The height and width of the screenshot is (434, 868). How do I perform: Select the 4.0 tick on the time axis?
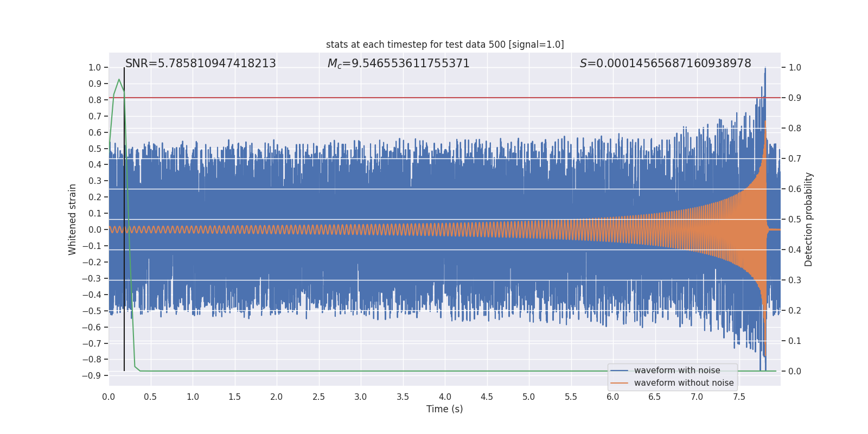pyautogui.click(x=445, y=397)
